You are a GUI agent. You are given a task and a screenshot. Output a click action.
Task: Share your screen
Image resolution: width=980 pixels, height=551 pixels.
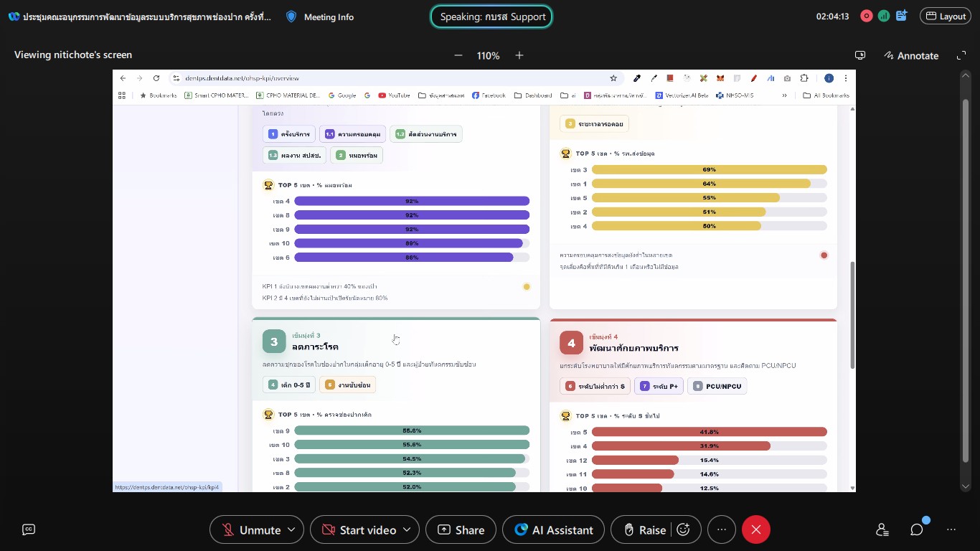461,530
